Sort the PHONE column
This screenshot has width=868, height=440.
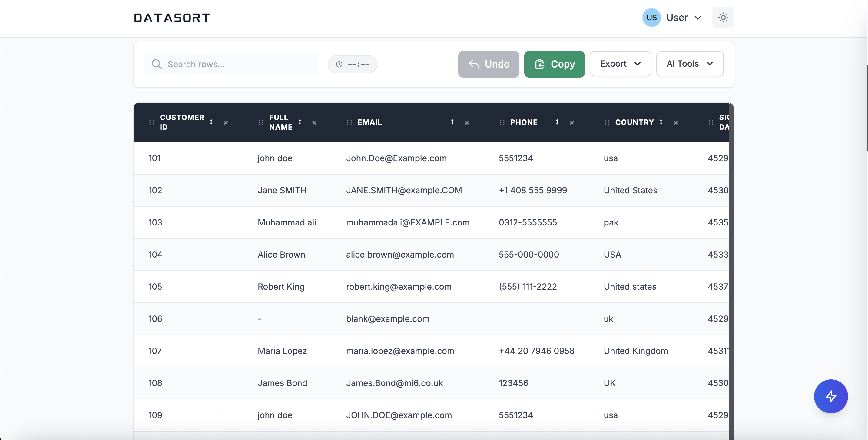coord(557,122)
